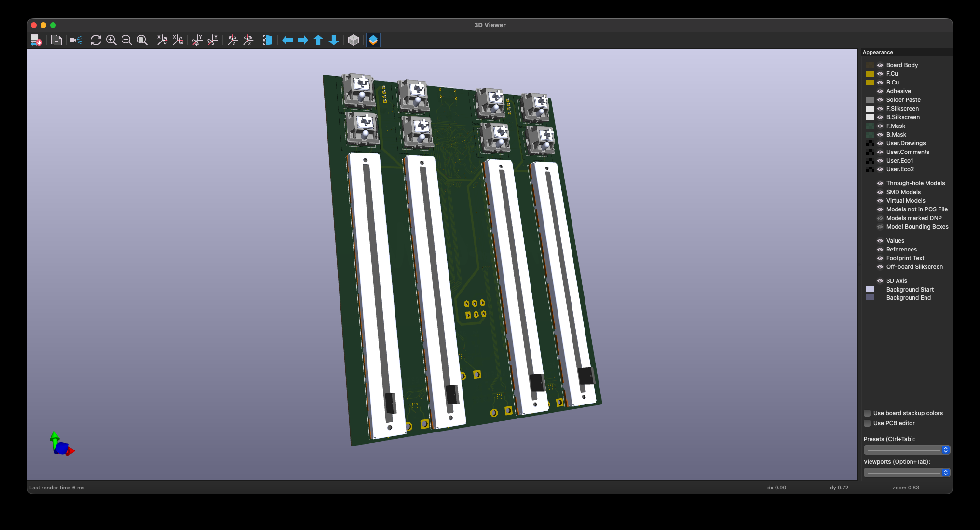Pan board up with blue arrow
Screen dimensions: 980x530
(x=318, y=40)
